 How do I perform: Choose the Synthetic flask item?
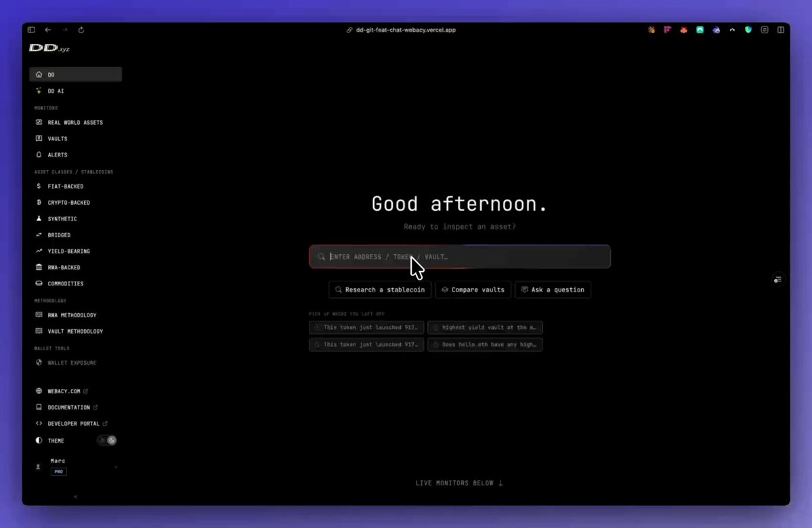tap(76, 219)
